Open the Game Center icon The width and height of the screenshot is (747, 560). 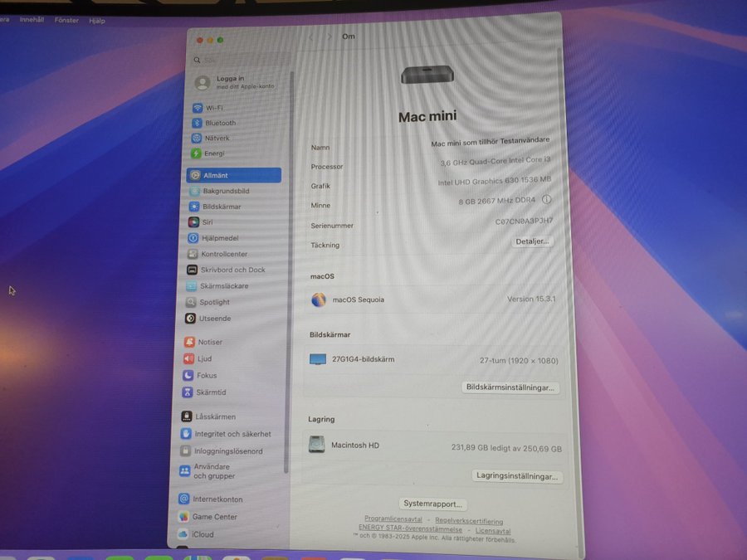point(183,517)
